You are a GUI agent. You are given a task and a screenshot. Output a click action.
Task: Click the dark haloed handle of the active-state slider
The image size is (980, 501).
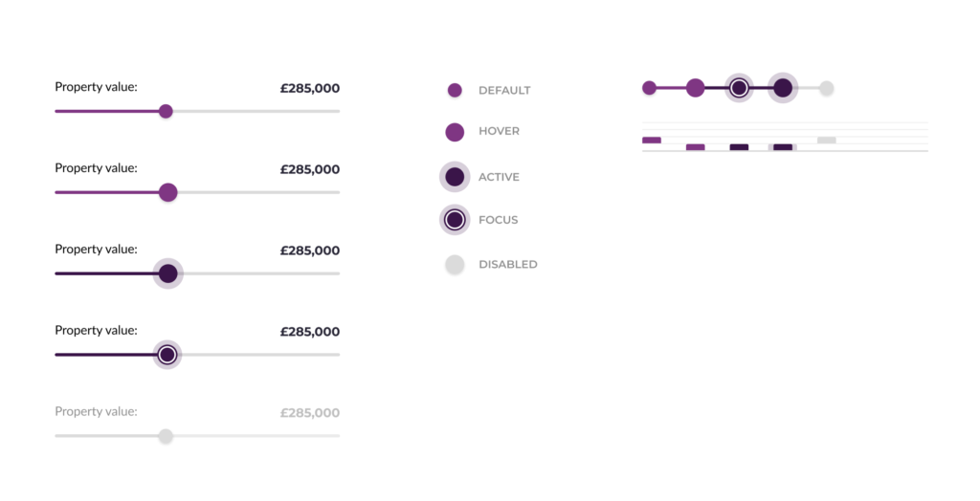click(x=167, y=273)
